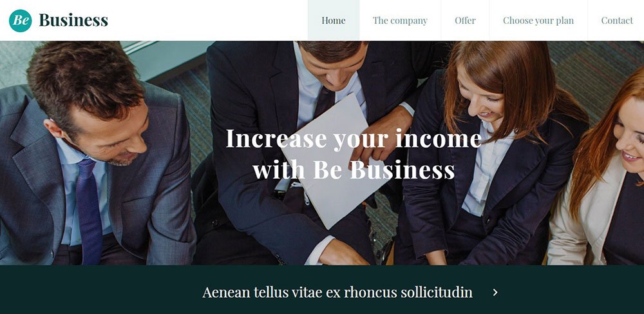Click the purple tie of the left man
This screenshot has height=314, width=644.
pos(89,211)
